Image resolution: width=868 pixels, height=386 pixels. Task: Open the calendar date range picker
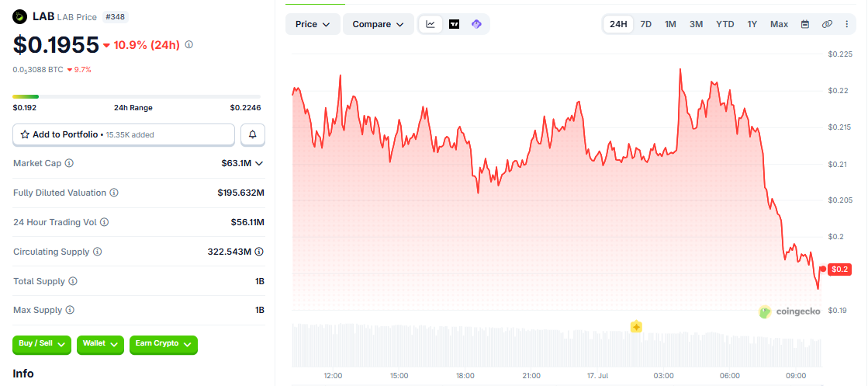[805, 24]
